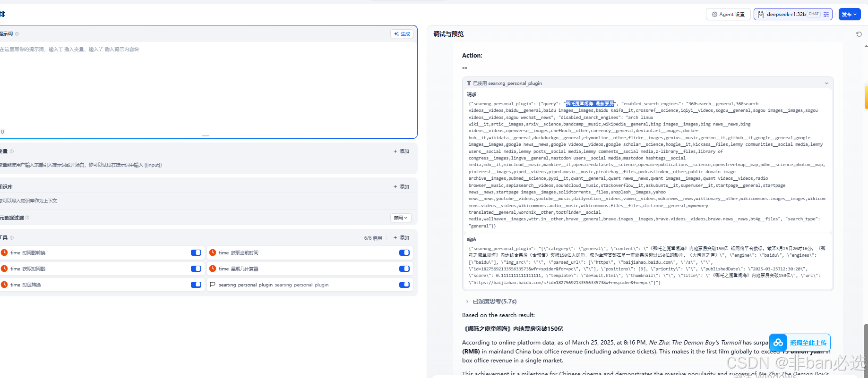
Task: Click clock icon of 获取时间戳 tool
Action: click(4, 269)
